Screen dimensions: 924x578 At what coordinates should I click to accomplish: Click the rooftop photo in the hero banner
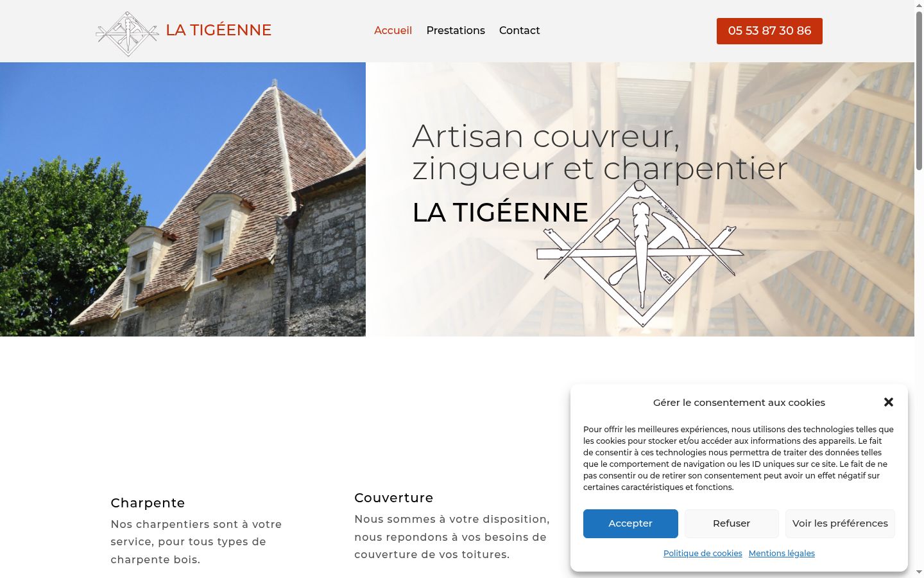click(x=183, y=199)
